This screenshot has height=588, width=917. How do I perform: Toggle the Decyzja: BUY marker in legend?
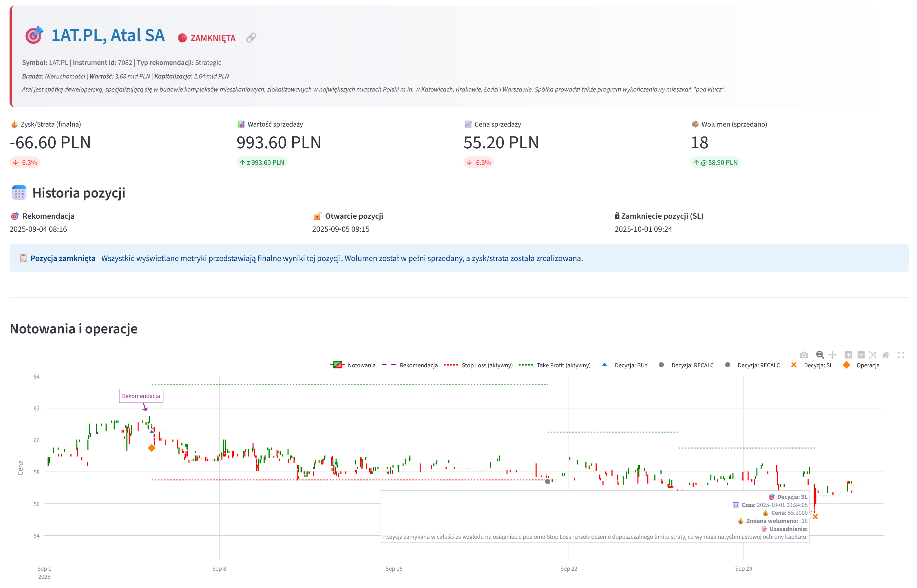(x=604, y=365)
